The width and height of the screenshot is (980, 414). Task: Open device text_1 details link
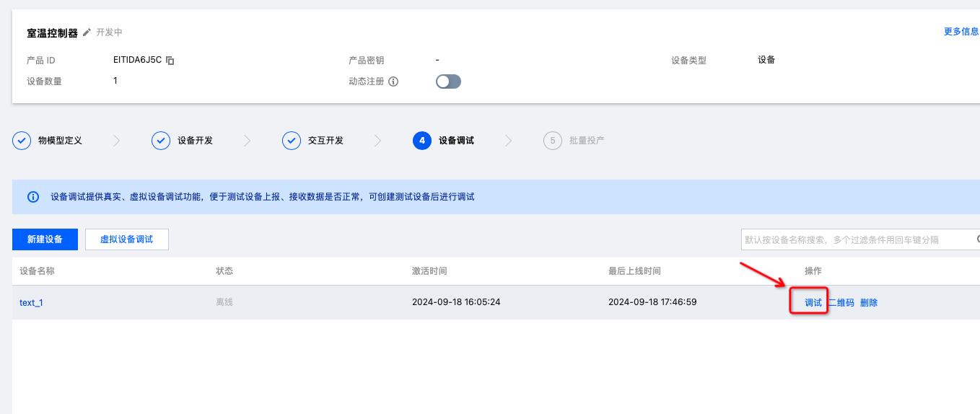click(x=31, y=303)
